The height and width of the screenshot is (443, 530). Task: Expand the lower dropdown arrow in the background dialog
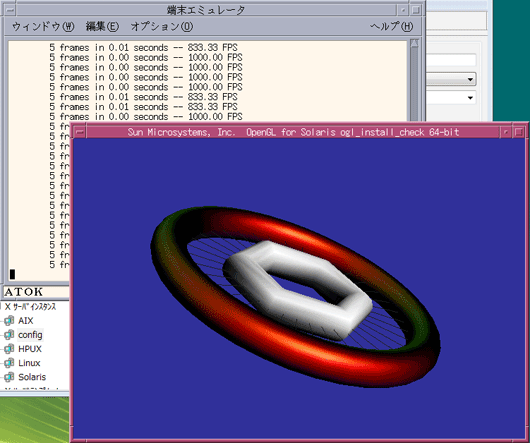tap(470, 98)
